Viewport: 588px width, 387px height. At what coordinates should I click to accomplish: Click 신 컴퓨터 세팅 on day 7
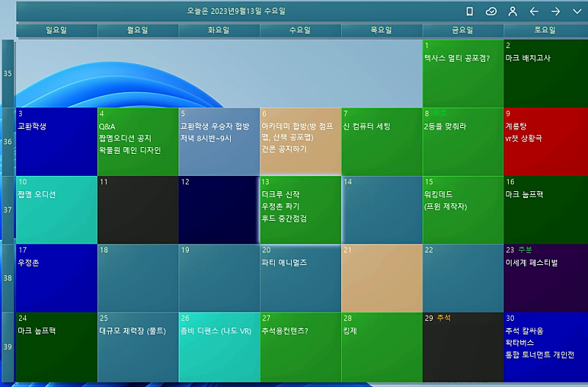367,127
